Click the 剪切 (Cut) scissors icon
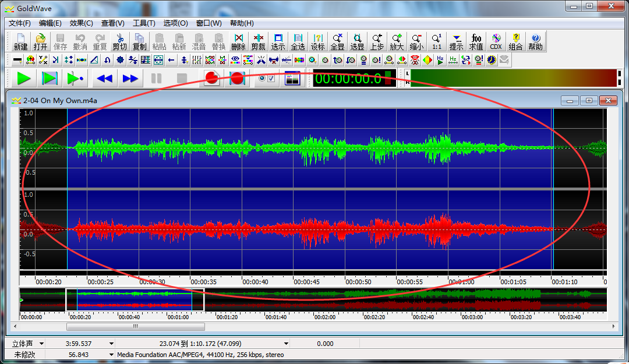The width and height of the screenshot is (629, 364). click(120, 41)
